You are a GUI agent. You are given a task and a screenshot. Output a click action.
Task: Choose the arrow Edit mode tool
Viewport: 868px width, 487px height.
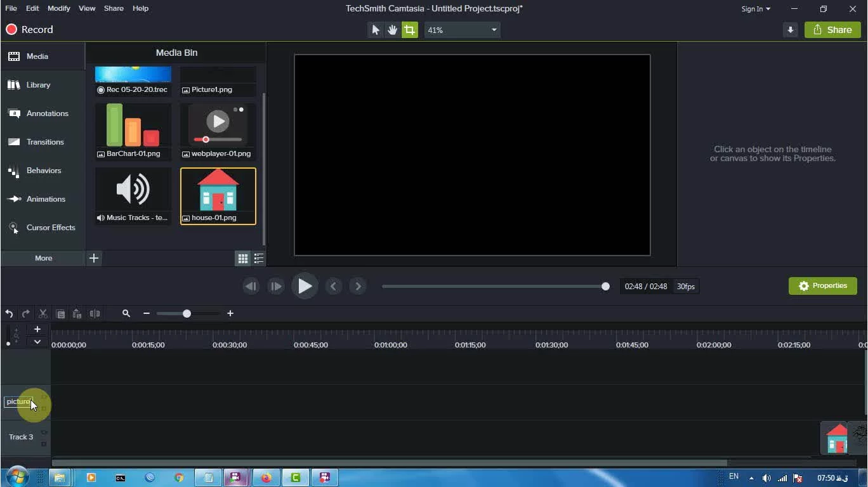point(376,30)
